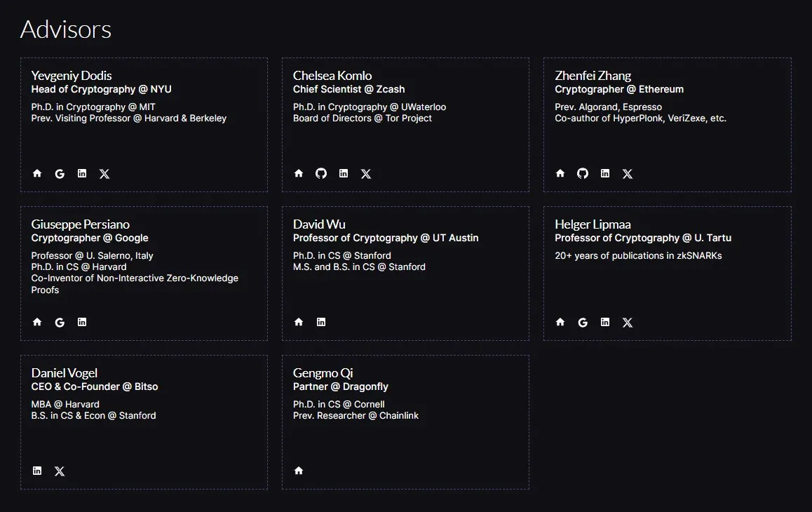Open Daniel Vogel's X profile icon
This screenshot has height=512, width=812.
click(x=60, y=471)
